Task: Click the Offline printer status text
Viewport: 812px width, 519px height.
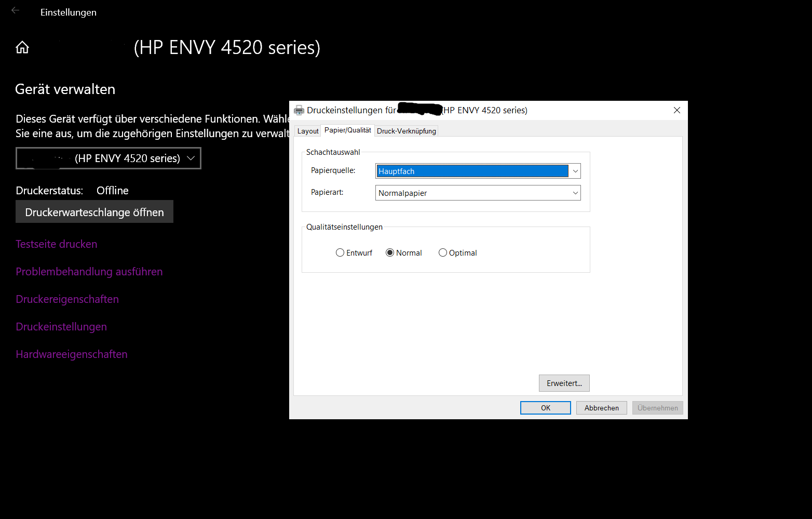Action: [113, 191]
